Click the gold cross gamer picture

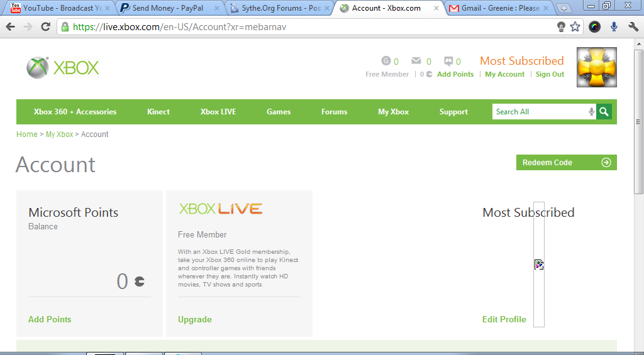597,67
